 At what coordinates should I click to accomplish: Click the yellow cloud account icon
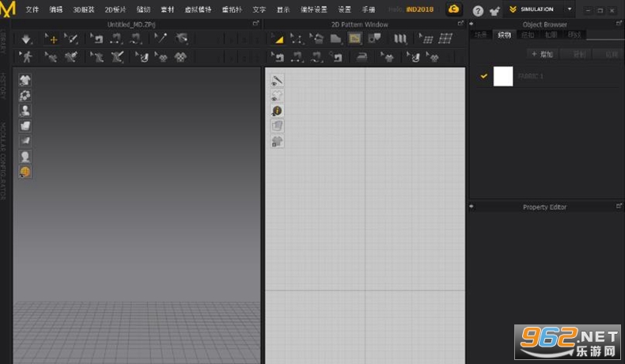click(453, 9)
